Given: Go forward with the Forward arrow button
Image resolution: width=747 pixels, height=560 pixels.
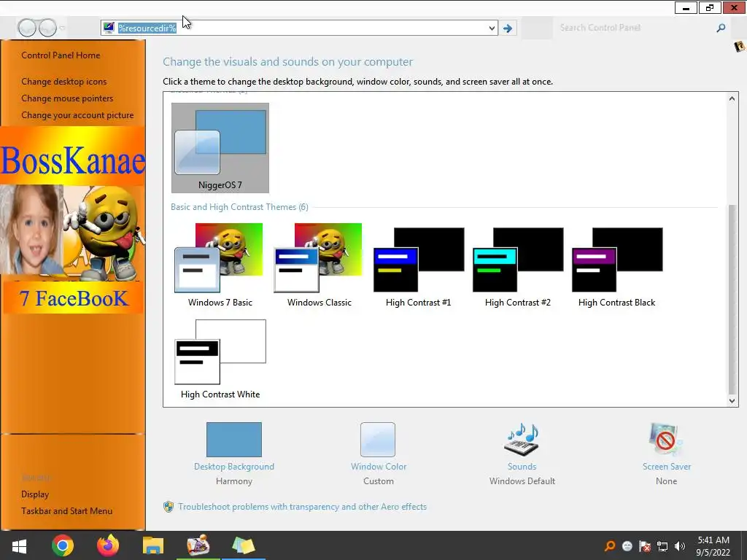Looking at the screenshot, I should coord(47,28).
